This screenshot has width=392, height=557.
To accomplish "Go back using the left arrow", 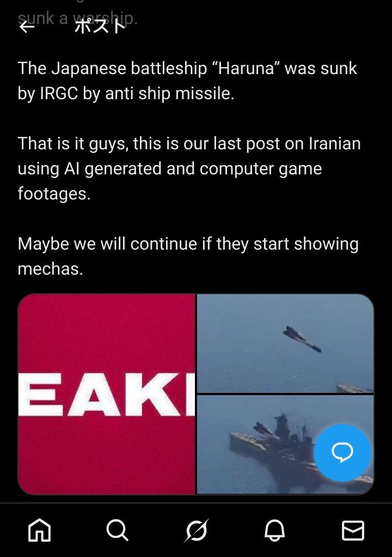I will coord(27,27).
